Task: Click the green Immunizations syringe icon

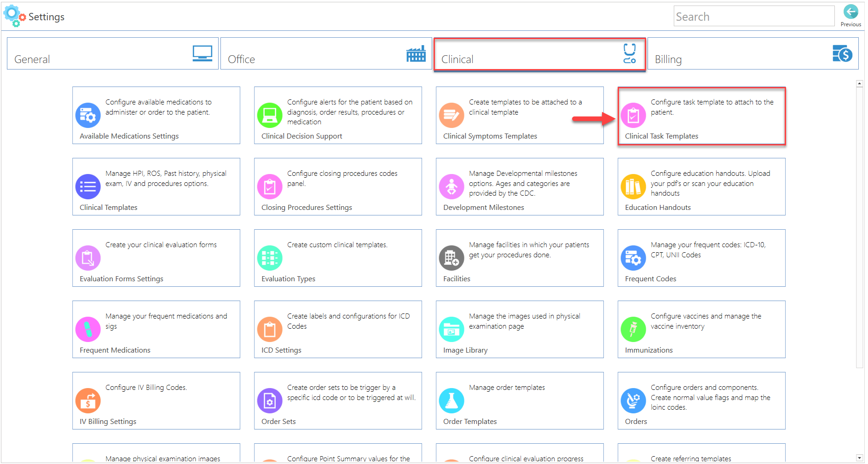Action: pos(633,329)
